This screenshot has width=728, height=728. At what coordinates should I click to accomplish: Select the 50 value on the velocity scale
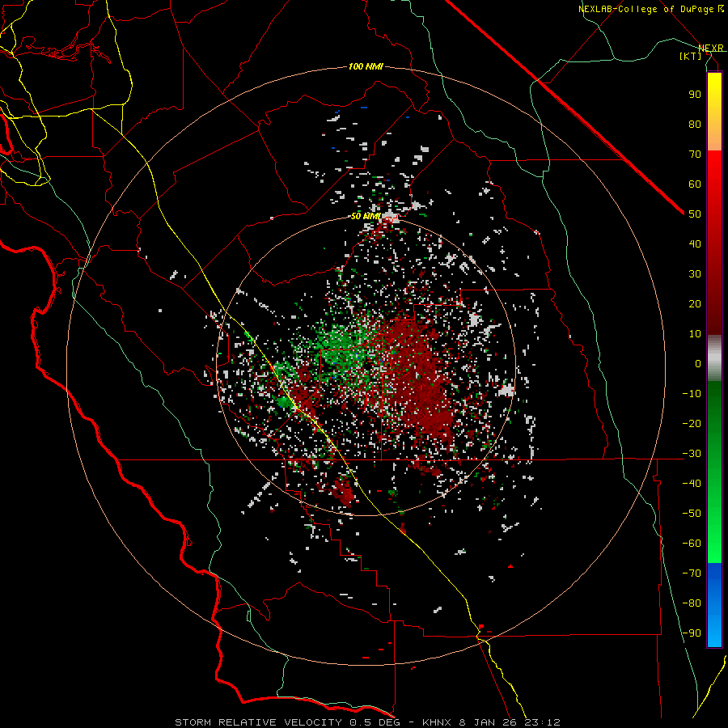[695, 214]
